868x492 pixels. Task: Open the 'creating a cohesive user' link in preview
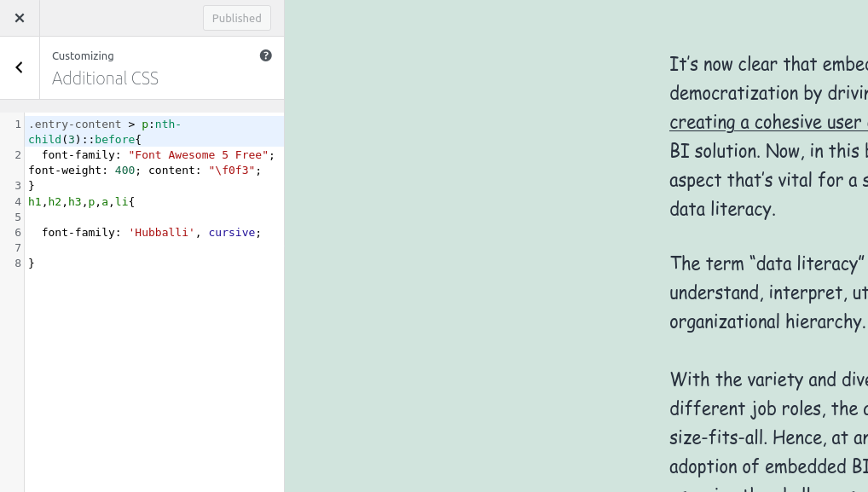[x=768, y=122]
